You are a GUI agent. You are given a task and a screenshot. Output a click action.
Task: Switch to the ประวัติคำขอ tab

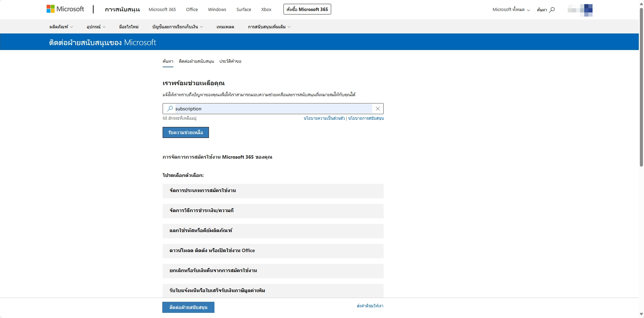pyautogui.click(x=230, y=61)
